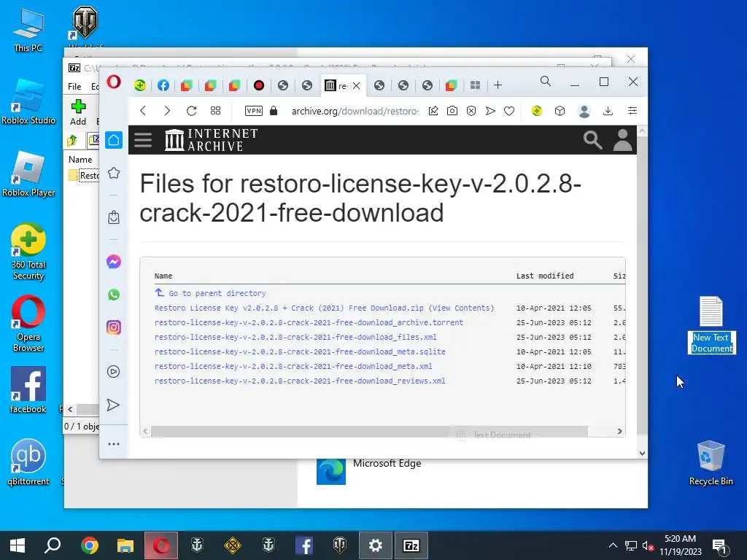Select Recycle Bin desktop icon
The height and width of the screenshot is (560, 747).
coord(711,463)
